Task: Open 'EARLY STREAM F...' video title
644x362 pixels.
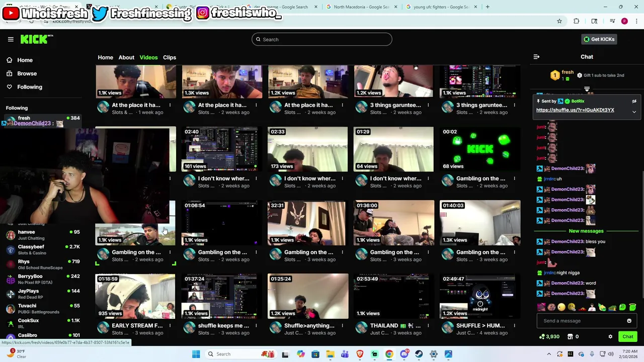Action: coord(137,326)
